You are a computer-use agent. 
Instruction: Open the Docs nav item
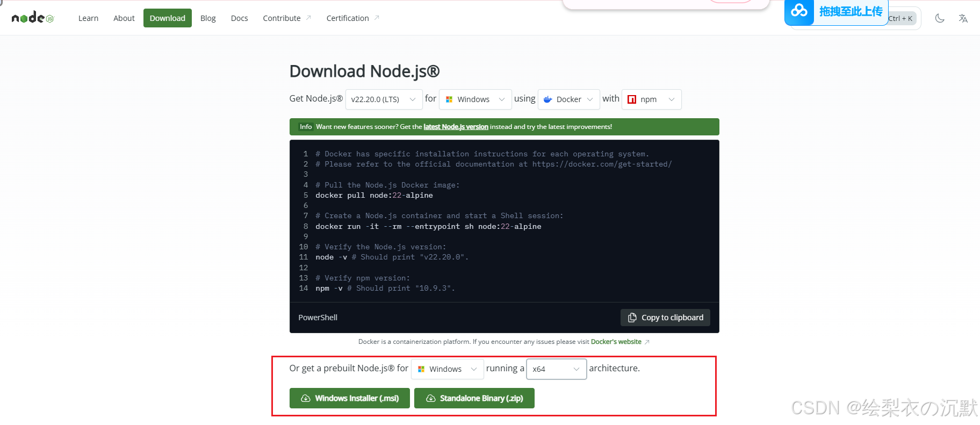(x=239, y=18)
